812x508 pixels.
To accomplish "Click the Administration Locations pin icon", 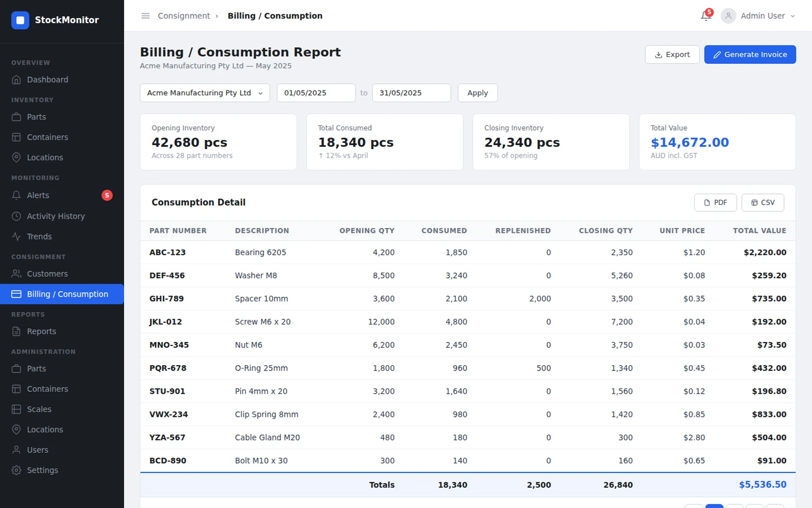I will coord(16,429).
